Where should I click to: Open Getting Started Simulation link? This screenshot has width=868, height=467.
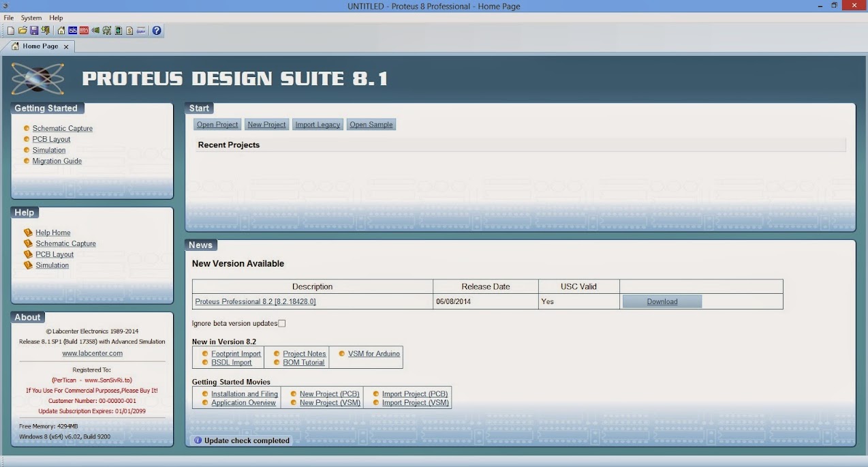[49, 150]
